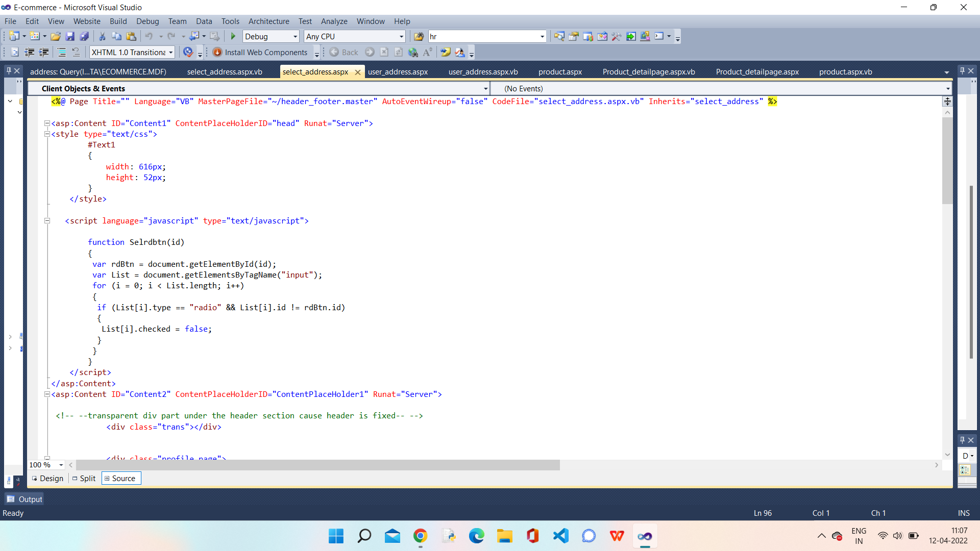Open the Any CPU platform dropdown
The width and height of the screenshot is (980, 551).
401,36
